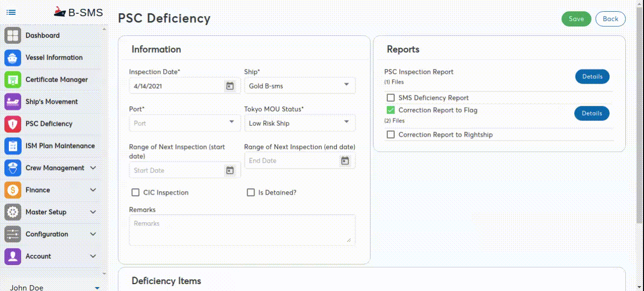This screenshot has width=644, height=291.
Task: Open the Ship dropdown
Action: point(299,86)
